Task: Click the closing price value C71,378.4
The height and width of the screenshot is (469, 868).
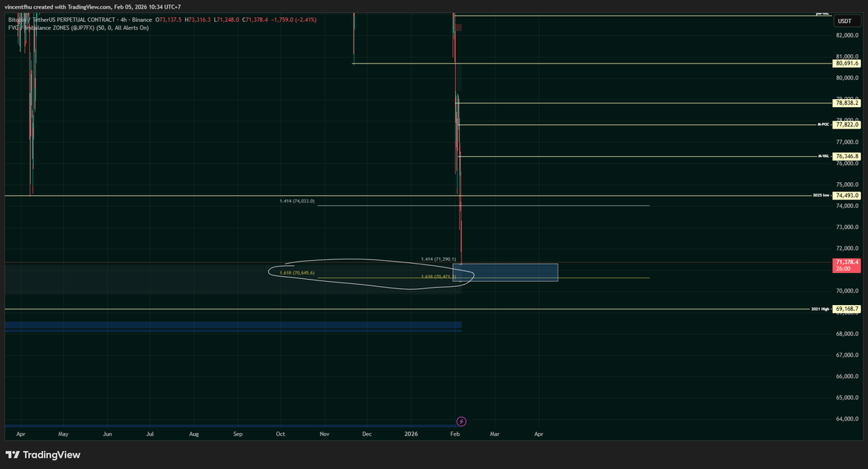Action: [257, 20]
